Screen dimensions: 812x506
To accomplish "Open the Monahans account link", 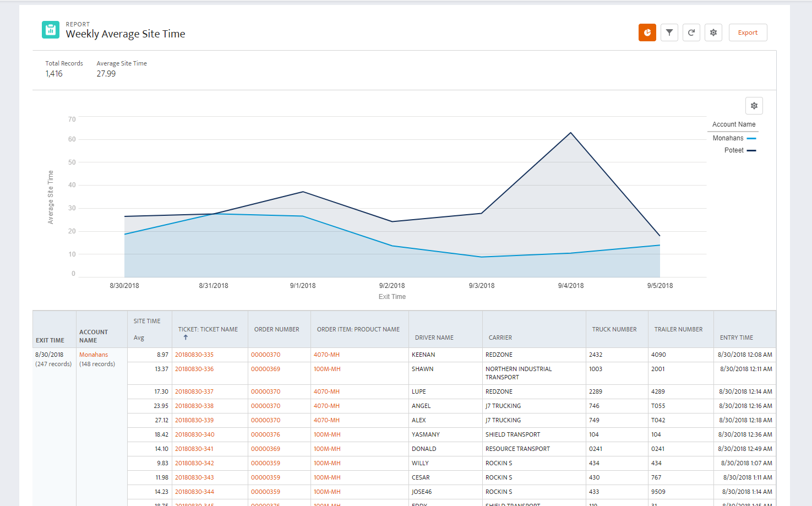I will pyautogui.click(x=94, y=355).
